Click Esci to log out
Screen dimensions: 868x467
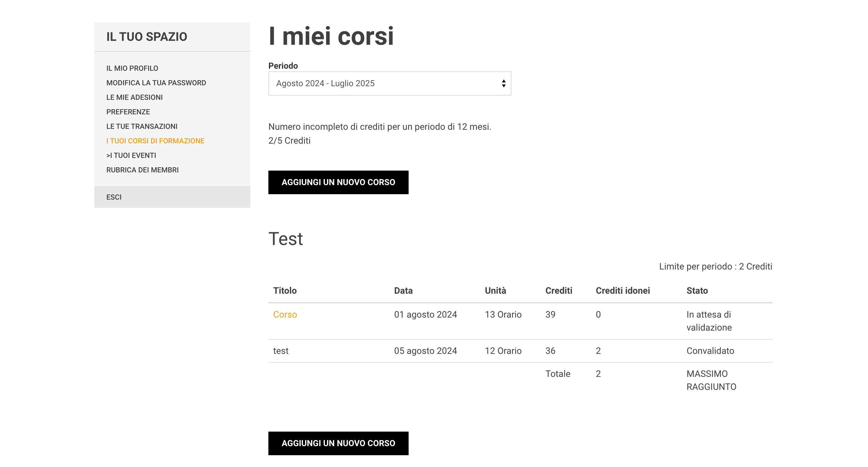pos(114,197)
